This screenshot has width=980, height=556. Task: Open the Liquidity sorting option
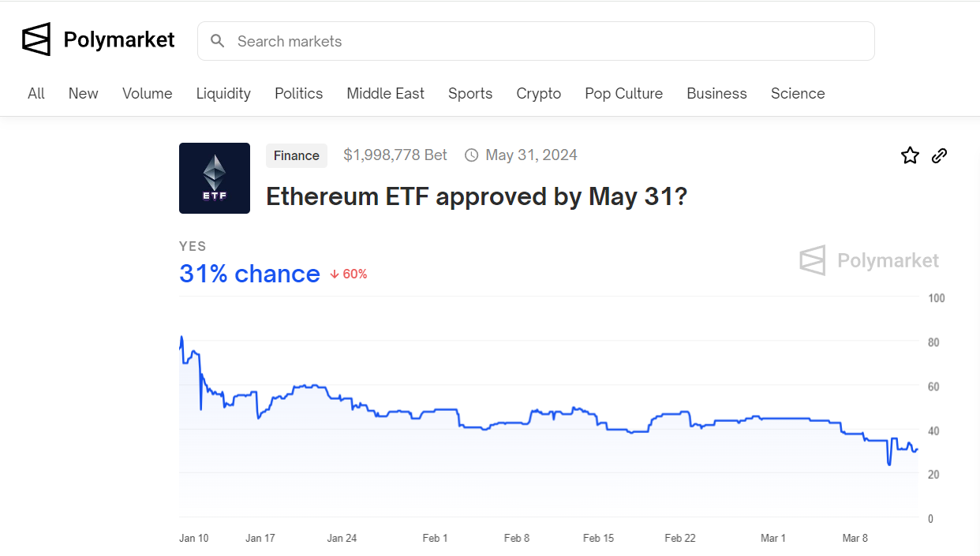[x=223, y=93]
